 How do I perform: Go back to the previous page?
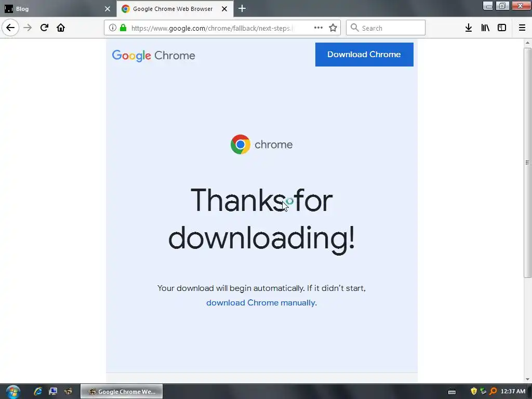tap(10, 28)
